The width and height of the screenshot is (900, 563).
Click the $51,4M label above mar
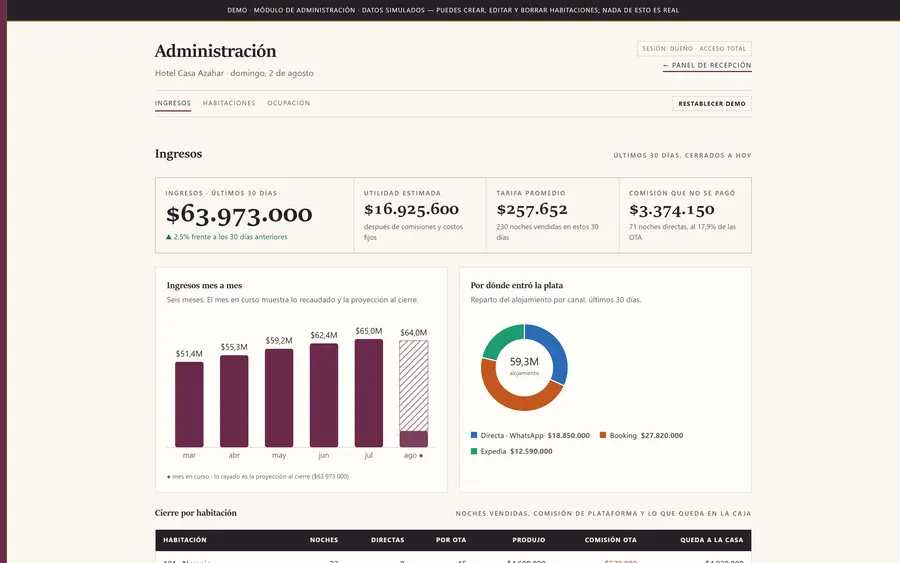(189, 354)
